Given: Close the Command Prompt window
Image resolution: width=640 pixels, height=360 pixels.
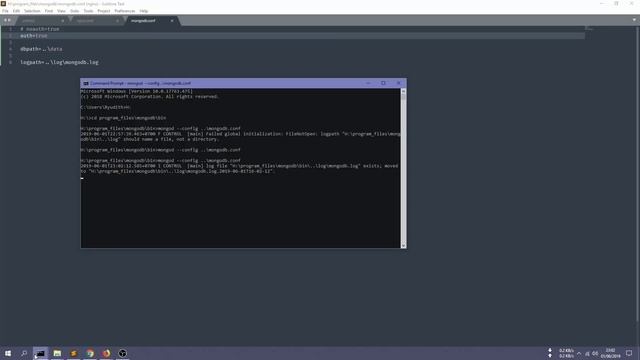Looking at the screenshot, I should coord(399,83).
